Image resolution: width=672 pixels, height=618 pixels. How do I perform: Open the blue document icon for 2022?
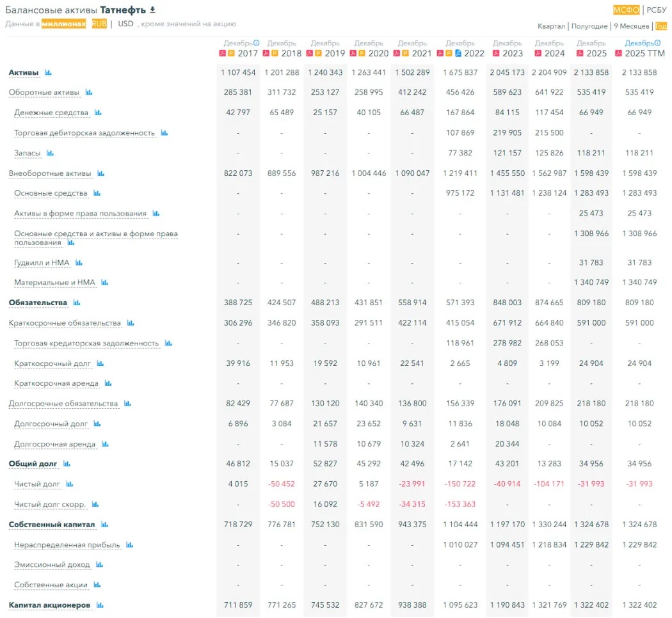click(458, 54)
